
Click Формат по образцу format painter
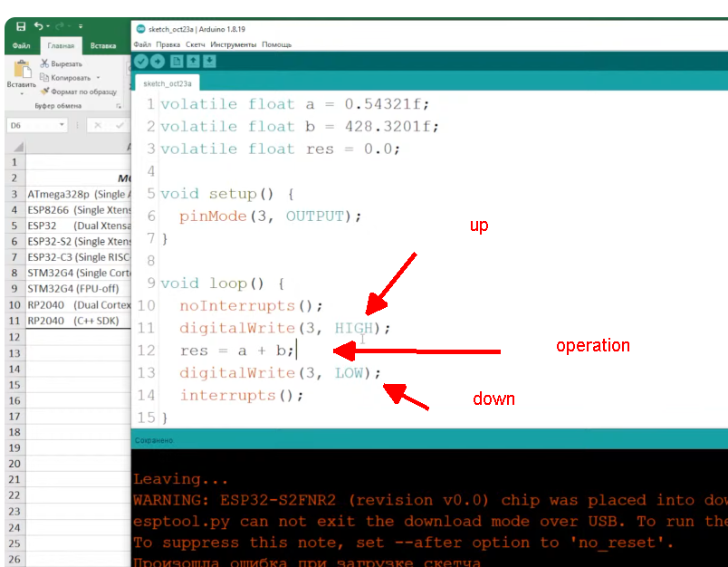(79, 91)
